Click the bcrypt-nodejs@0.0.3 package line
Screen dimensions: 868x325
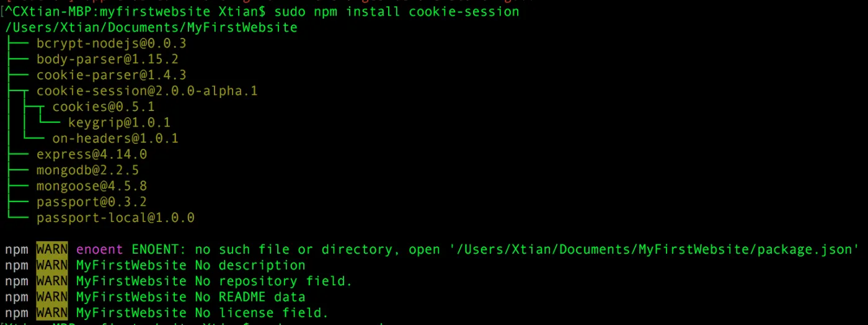111,43
